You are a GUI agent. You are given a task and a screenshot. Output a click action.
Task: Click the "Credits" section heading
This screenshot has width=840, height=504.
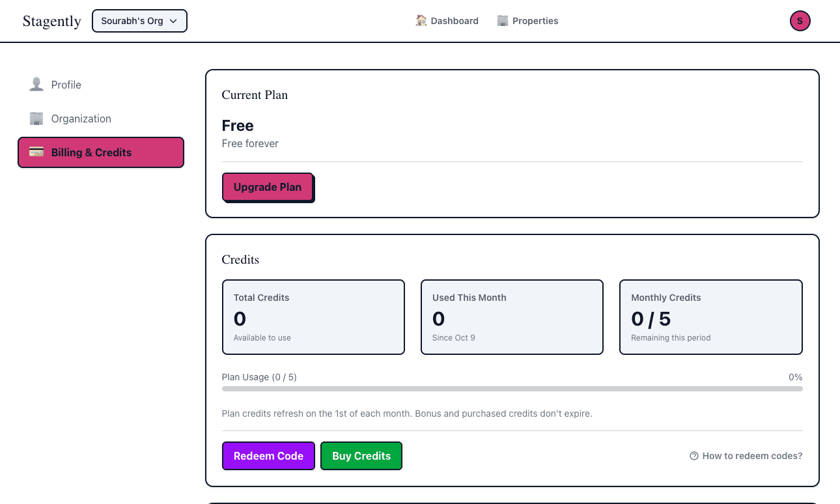coord(240,260)
